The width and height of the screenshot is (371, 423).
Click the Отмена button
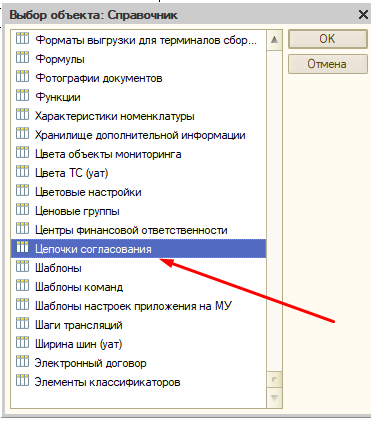point(328,64)
